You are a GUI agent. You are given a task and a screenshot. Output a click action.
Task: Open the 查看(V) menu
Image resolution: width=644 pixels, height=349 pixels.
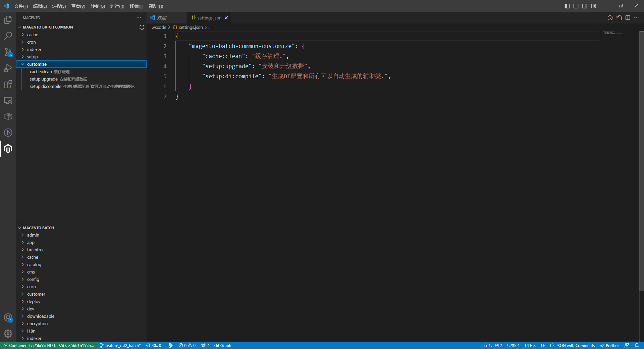78,6
